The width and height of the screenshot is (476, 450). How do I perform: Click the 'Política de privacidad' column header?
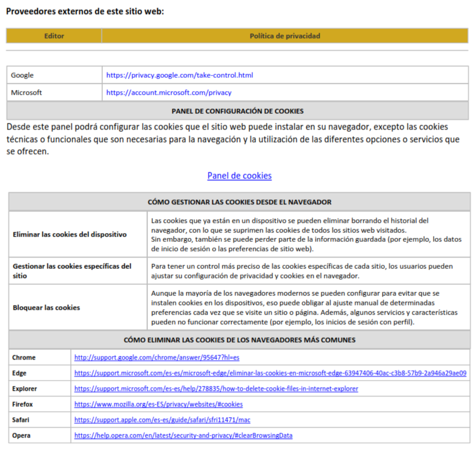pos(285,36)
